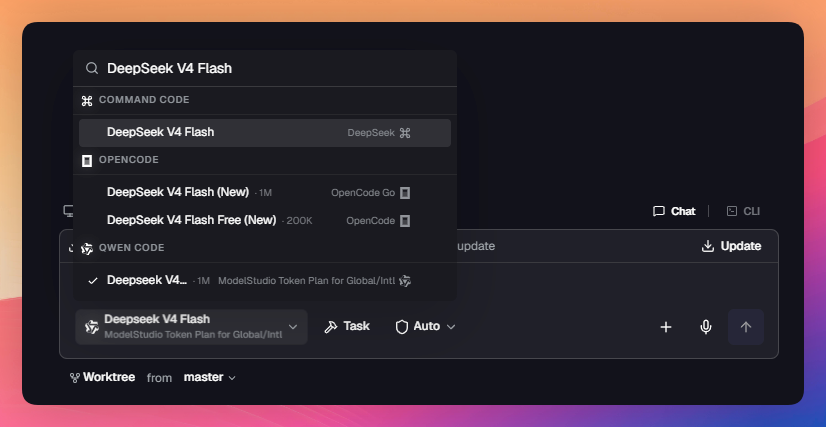Click the COMMAND CODE section label

click(144, 100)
